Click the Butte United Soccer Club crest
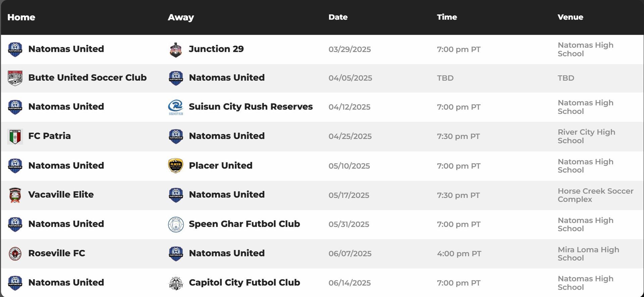The width and height of the screenshot is (644, 297). [x=15, y=78]
